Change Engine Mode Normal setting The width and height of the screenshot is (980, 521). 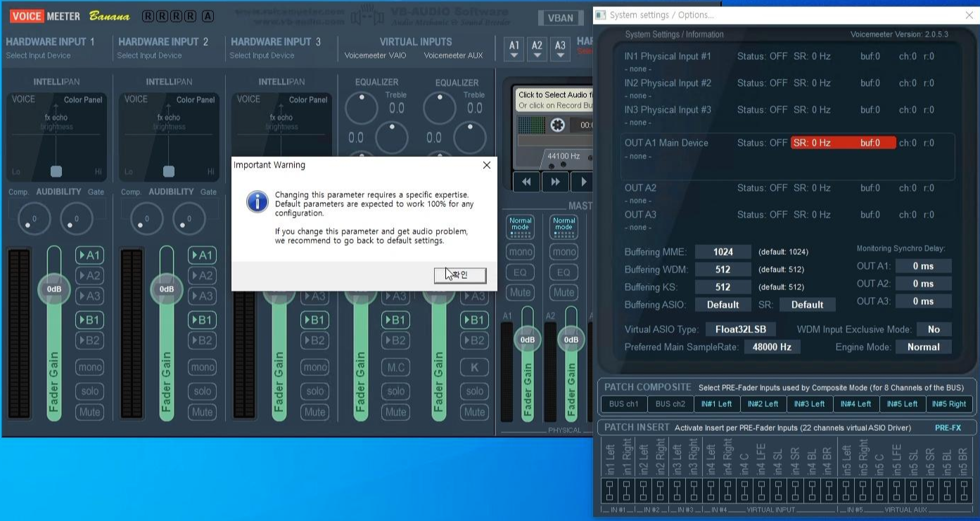coord(924,347)
